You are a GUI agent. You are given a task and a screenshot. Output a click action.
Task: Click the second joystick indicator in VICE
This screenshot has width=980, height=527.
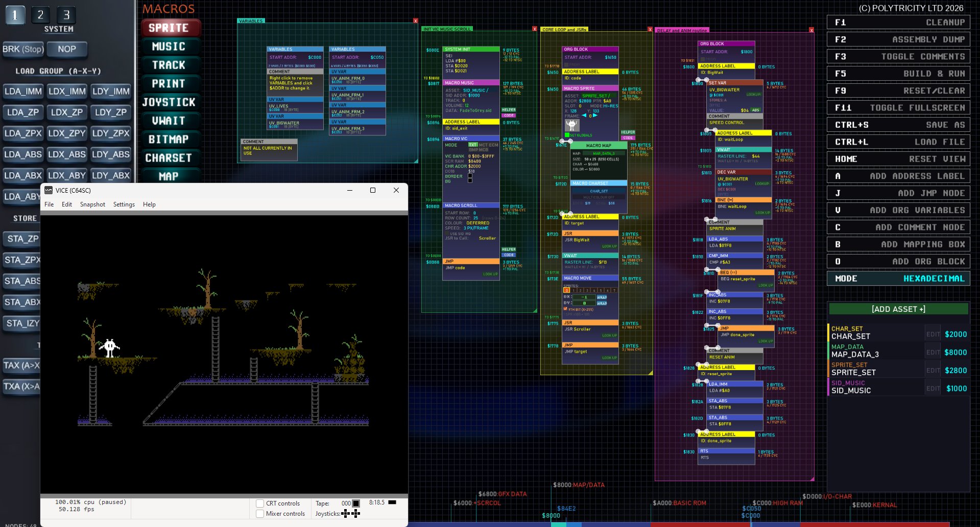click(x=356, y=513)
